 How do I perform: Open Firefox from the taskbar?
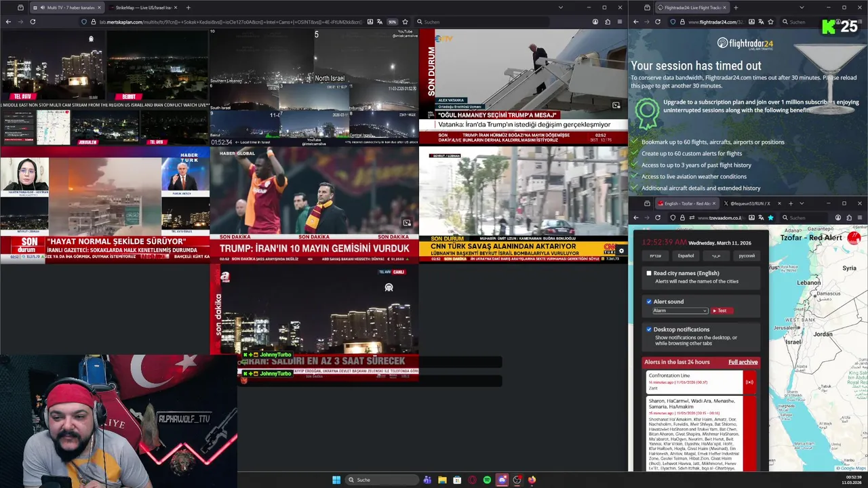pyautogui.click(x=532, y=480)
